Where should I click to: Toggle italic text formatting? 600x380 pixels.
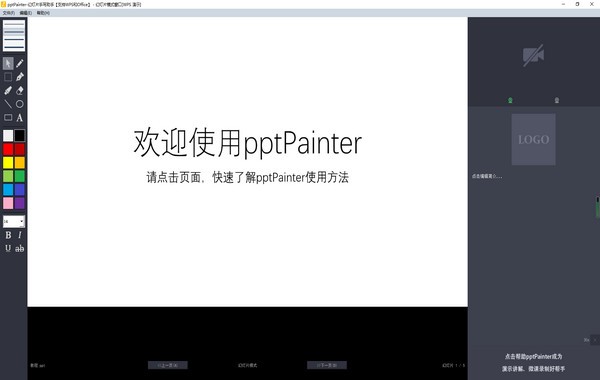click(x=20, y=235)
